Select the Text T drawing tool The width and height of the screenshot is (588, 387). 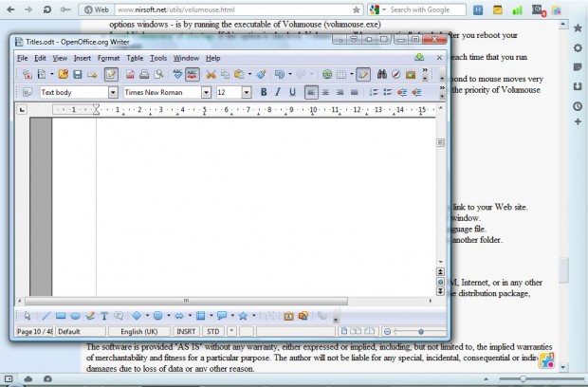click(104, 316)
